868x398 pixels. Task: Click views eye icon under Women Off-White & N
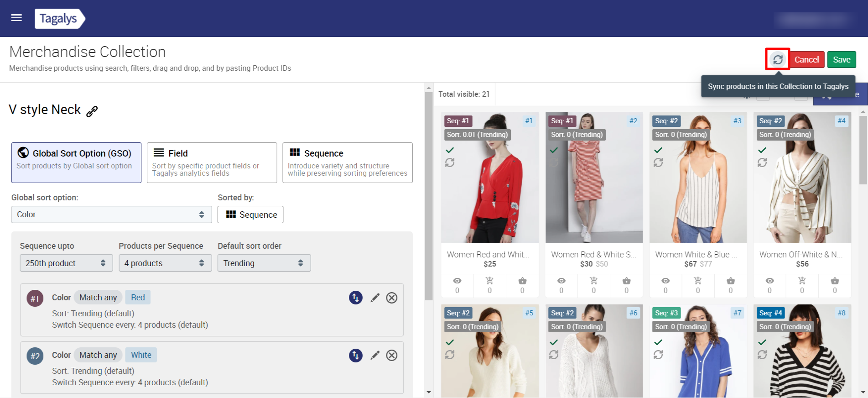[770, 281]
